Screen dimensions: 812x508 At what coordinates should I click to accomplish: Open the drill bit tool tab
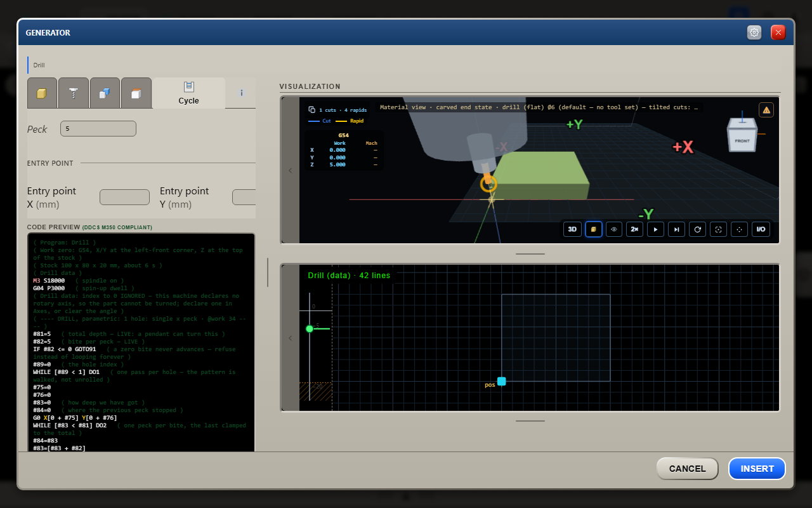[74, 93]
